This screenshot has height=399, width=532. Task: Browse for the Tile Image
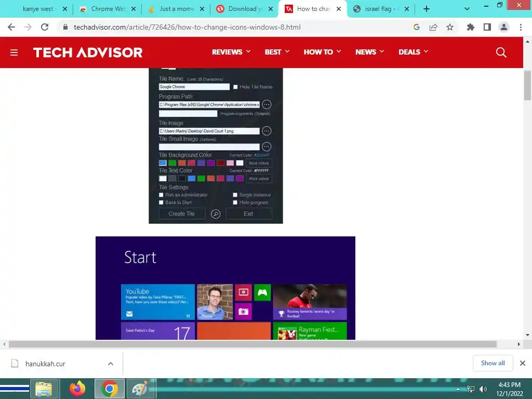[x=267, y=131]
